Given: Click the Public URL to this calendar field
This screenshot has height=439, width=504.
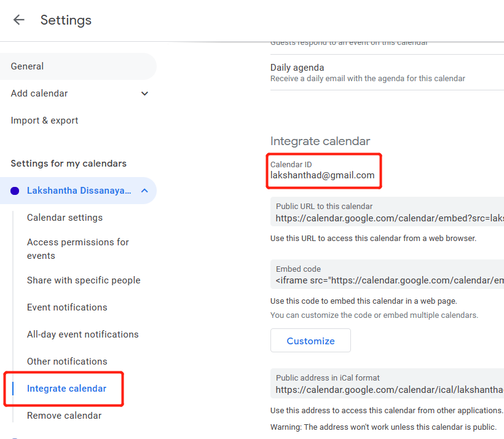Looking at the screenshot, I should (388, 213).
